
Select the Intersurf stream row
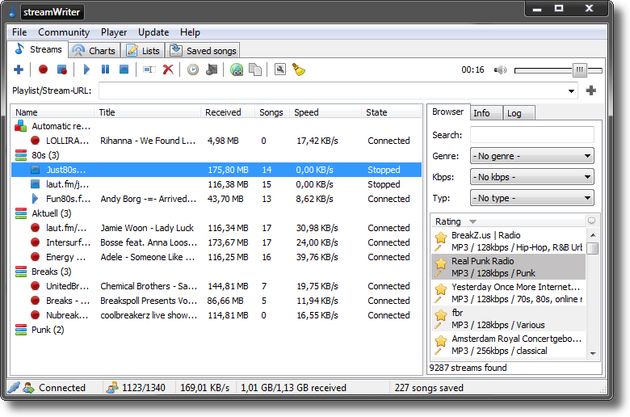point(217,243)
